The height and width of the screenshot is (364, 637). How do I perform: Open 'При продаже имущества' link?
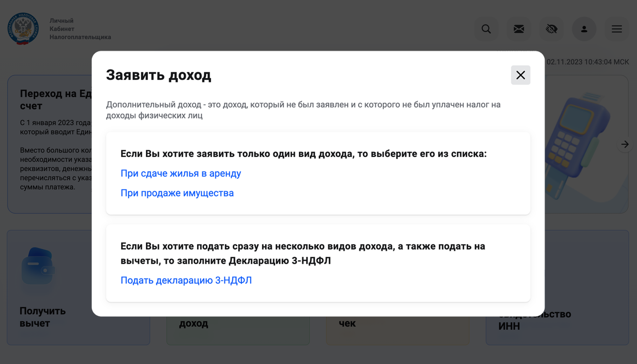point(177,193)
